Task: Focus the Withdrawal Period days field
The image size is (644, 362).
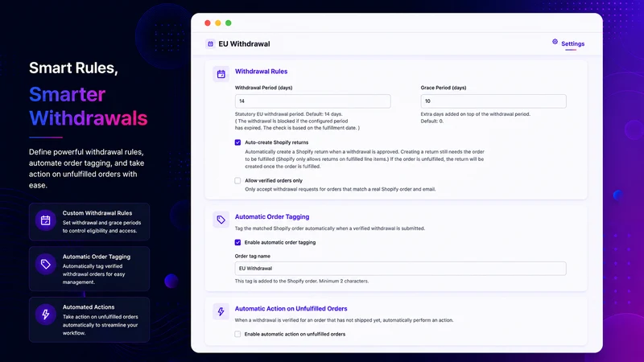Action: [x=312, y=101]
